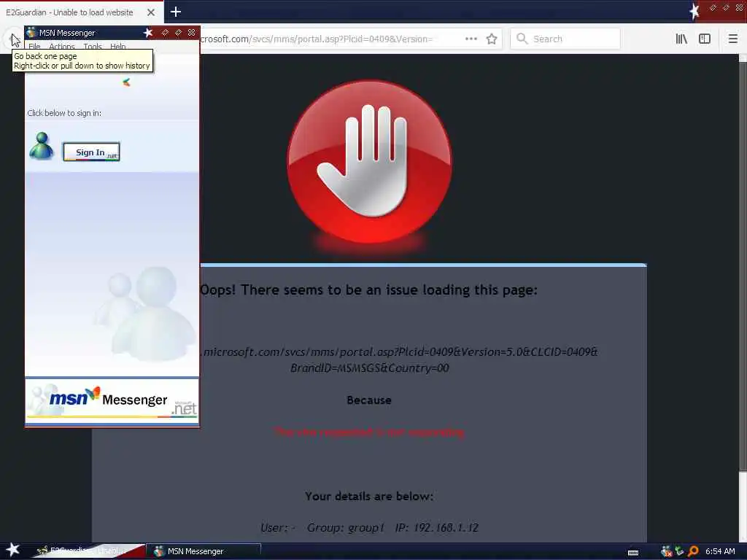Open the File menu in MSN Messenger
The width and height of the screenshot is (747, 560).
[x=34, y=47]
